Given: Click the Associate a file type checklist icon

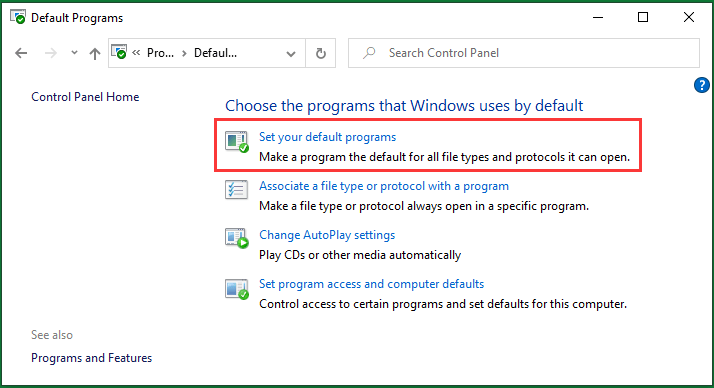Looking at the screenshot, I should click(x=236, y=189).
